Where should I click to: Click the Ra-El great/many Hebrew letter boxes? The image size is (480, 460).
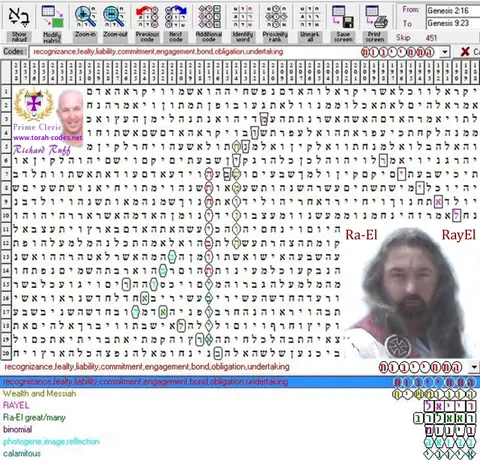tap(445, 418)
